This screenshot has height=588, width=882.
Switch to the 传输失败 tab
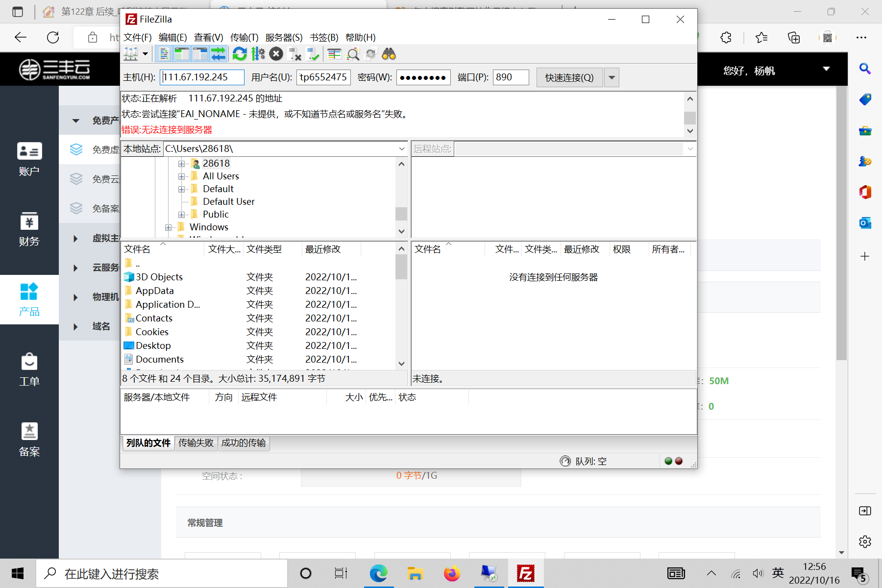(x=196, y=443)
